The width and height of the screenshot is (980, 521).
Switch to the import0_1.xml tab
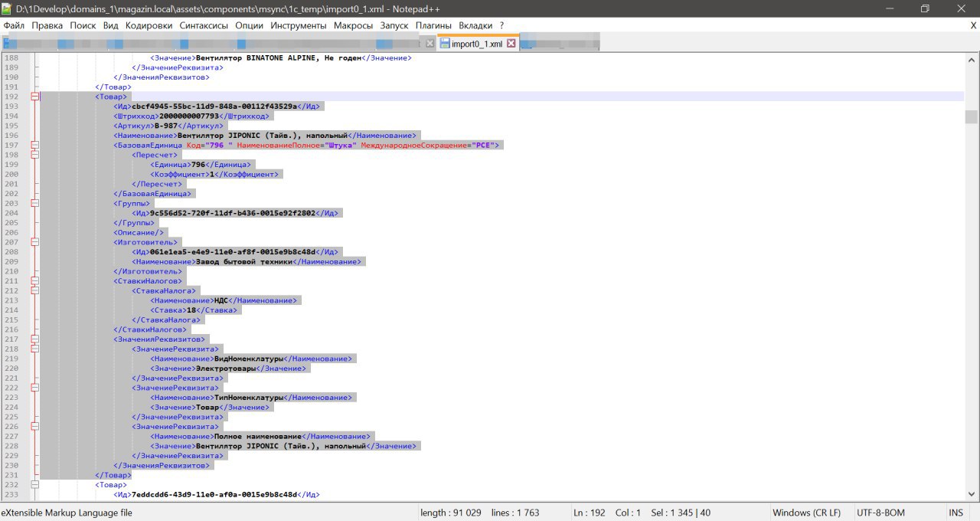point(477,44)
